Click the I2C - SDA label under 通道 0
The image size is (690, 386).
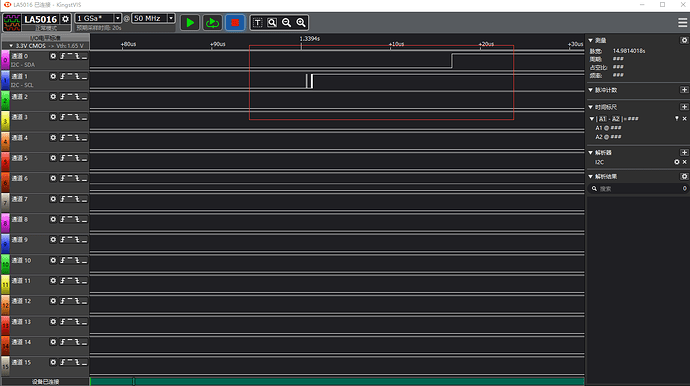(23, 65)
